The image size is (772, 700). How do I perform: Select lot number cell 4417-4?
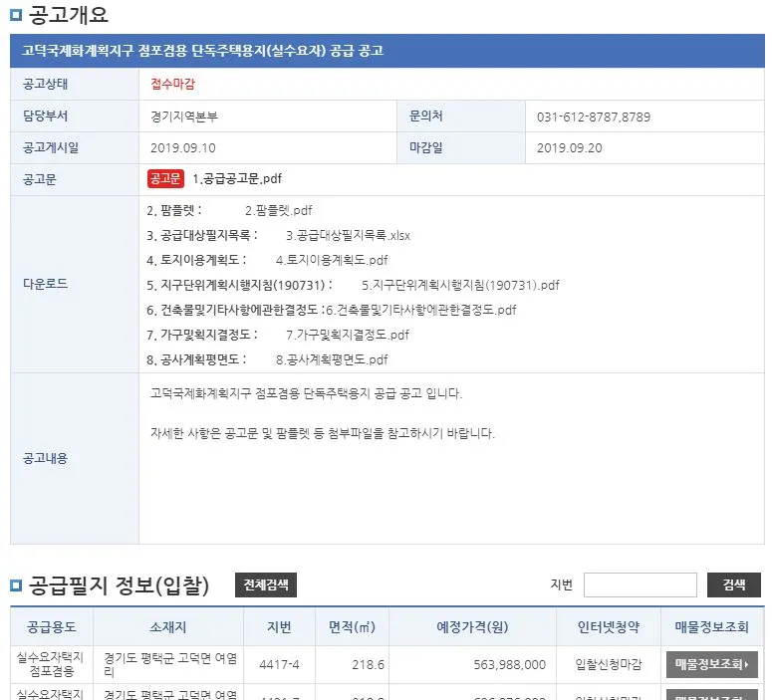(x=279, y=664)
